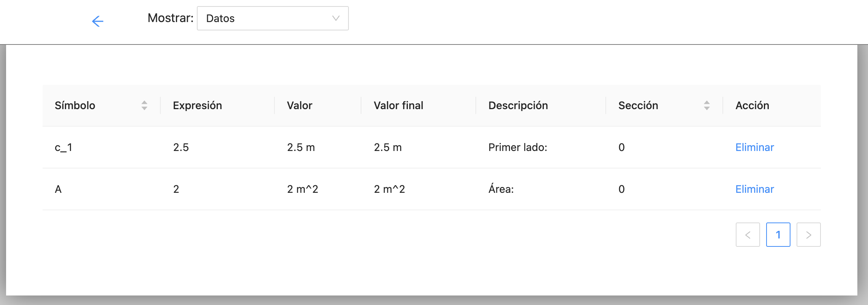Click the Mostrar: label
This screenshot has height=305, width=868.
pos(170,18)
